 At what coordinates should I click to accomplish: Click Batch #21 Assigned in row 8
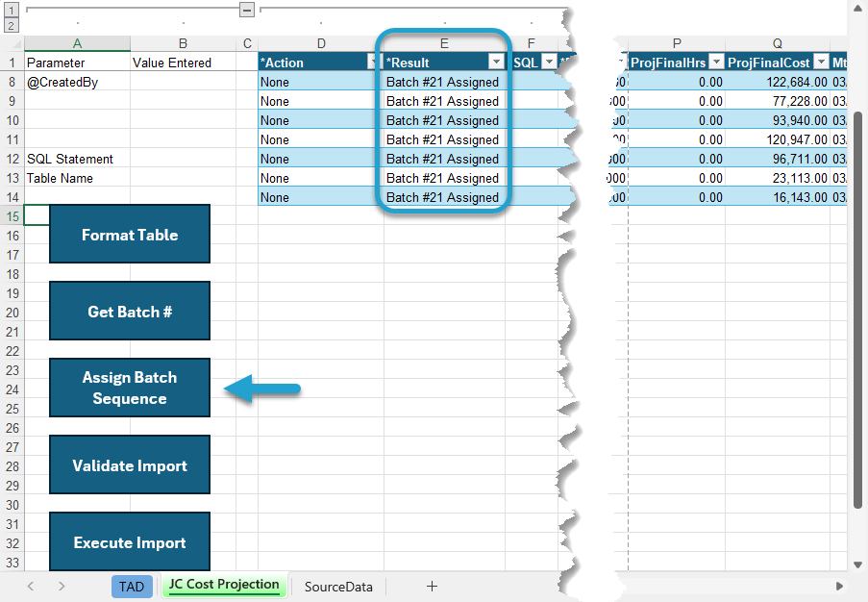click(444, 82)
